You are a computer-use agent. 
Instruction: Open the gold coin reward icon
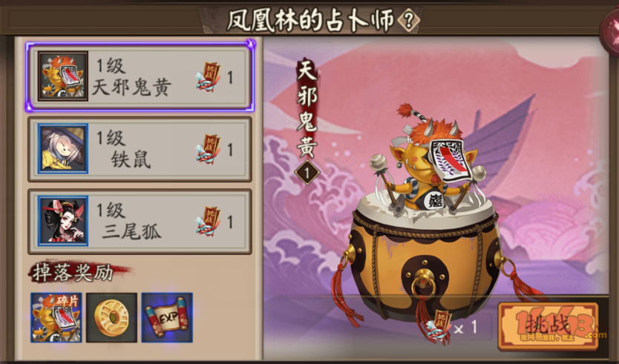click(x=112, y=317)
